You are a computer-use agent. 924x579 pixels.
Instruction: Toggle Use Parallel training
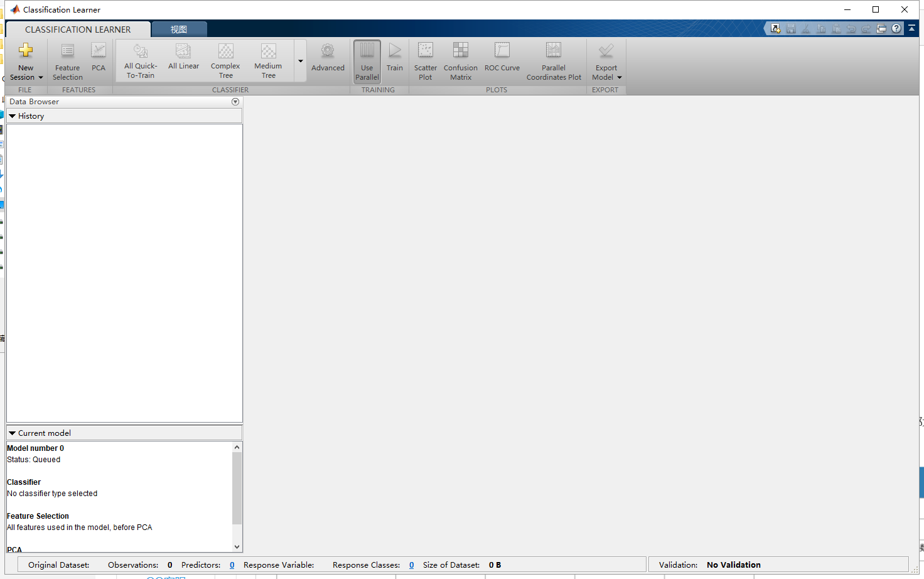[367, 62]
